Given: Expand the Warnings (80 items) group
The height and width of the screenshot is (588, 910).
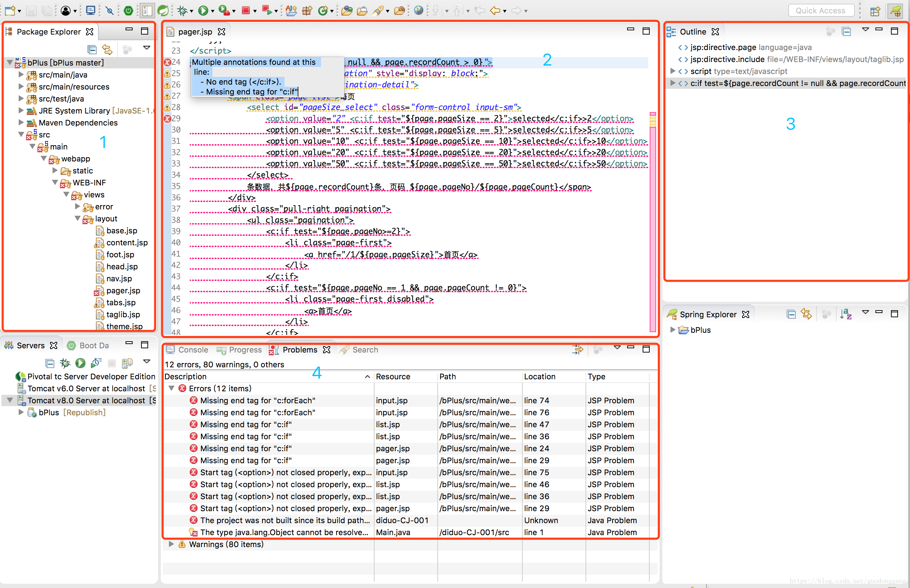Looking at the screenshot, I should 171,544.
